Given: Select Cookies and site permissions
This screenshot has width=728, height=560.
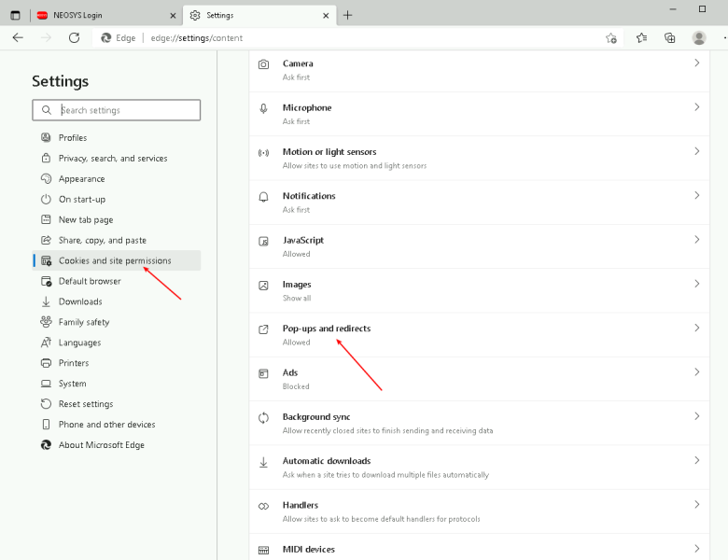Looking at the screenshot, I should click(117, 260).
